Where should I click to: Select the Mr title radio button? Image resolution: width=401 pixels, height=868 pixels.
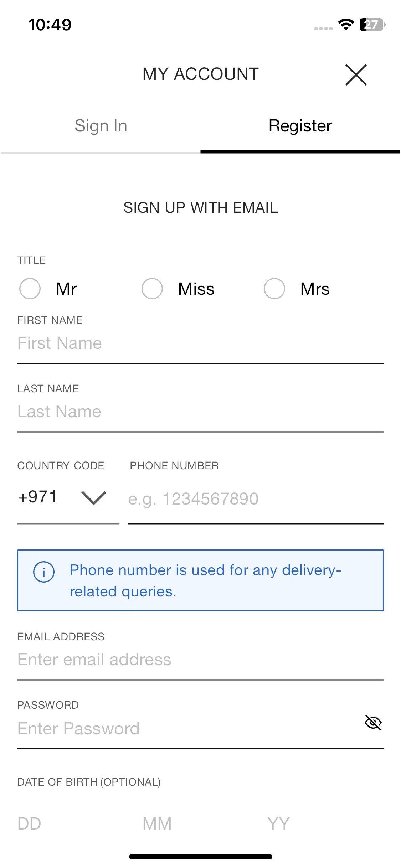[30, 289]
